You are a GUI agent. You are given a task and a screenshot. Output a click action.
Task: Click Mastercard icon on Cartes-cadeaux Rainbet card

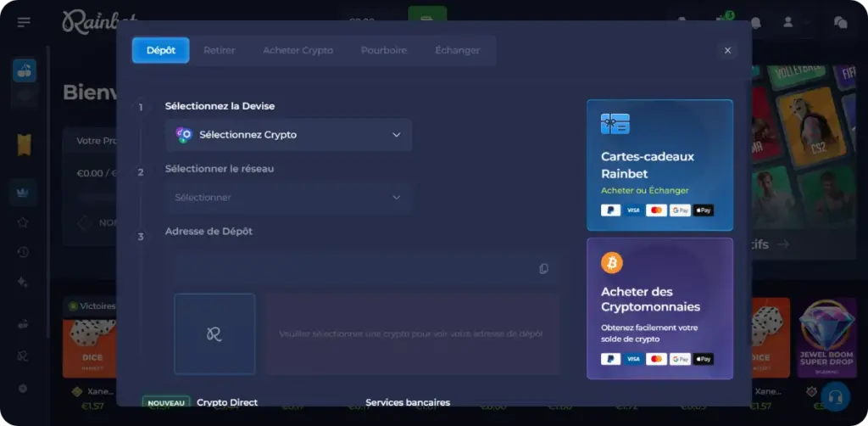(x=656, y=210)
